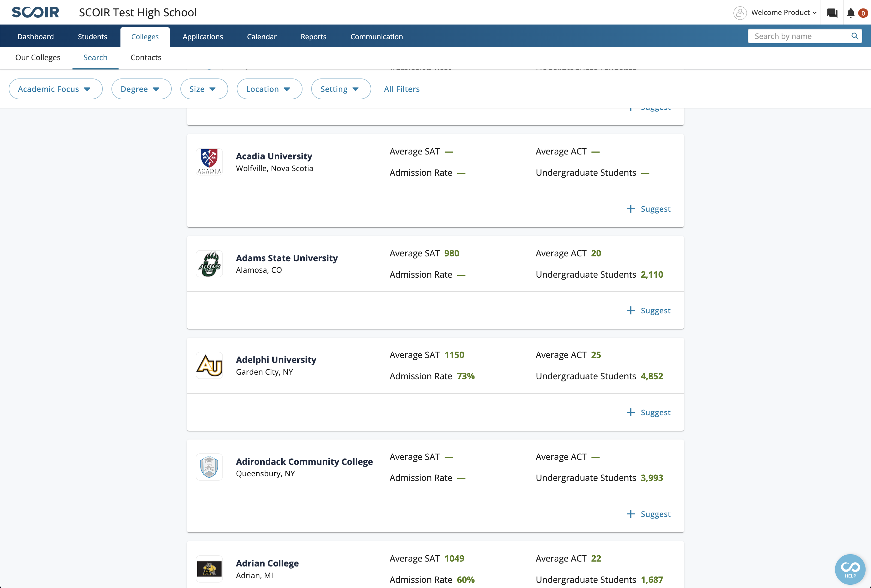Viewport: 871px width, 588px height.
Task: Open the Applications tab
Action: tap(203, 37)
